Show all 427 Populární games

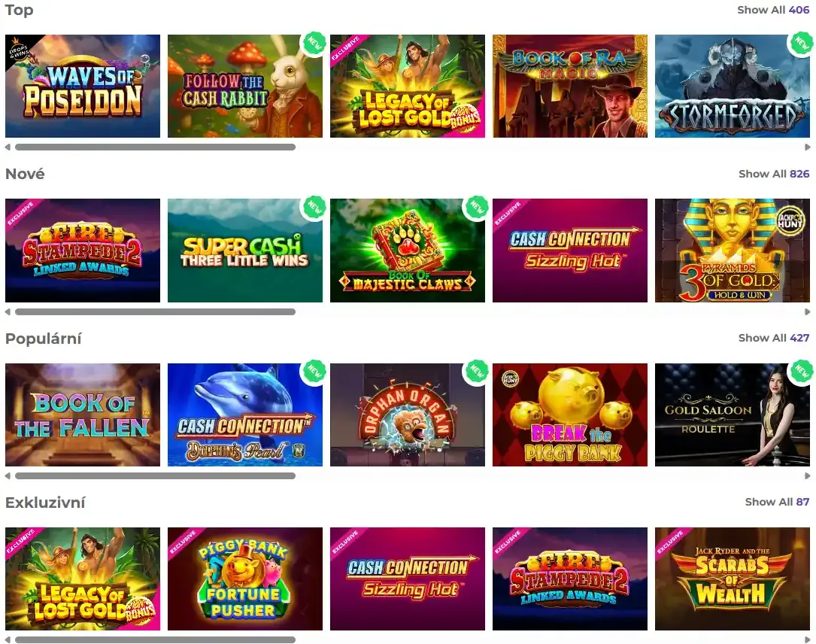774,338
